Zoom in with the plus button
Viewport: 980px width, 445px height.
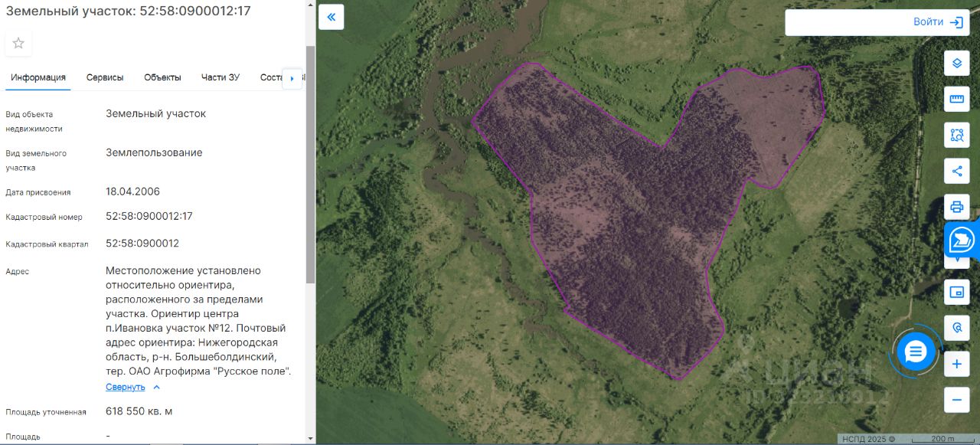coord(956,364)
